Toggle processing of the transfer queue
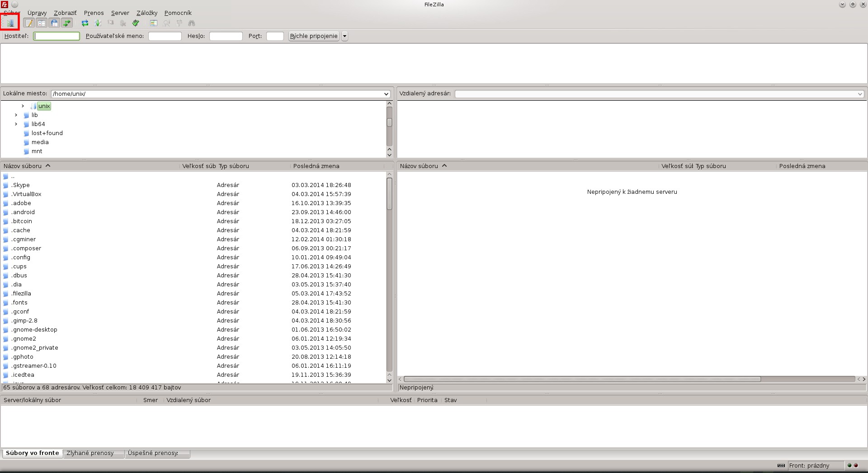The image size is (868, 473). click(98, 23)
